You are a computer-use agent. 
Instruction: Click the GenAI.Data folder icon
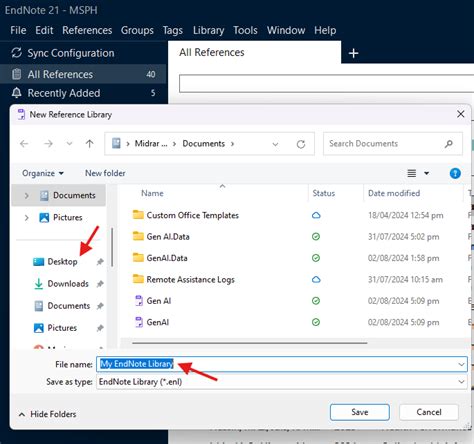point(138,257)
